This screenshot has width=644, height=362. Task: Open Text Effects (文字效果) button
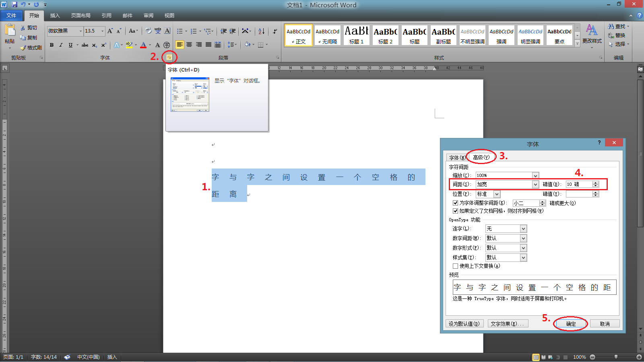(507, 324)
